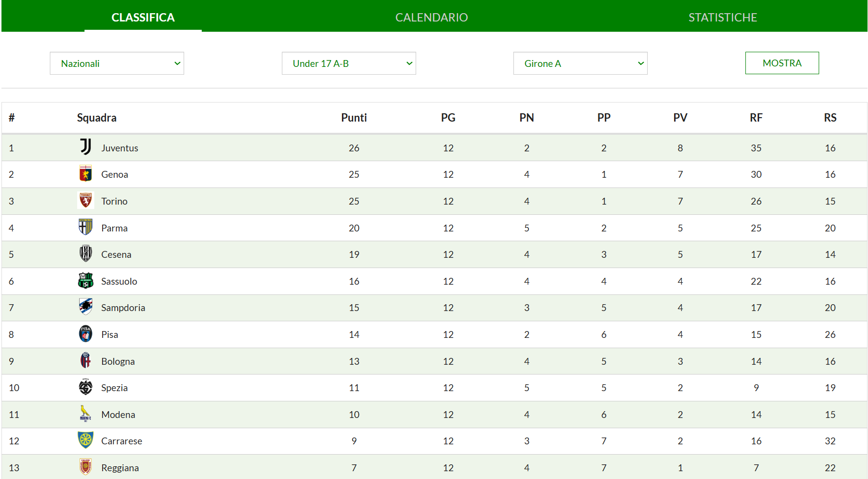This screenshot has height=479, width=868.
Task: Click the Pisa club crest icon
Action: click(85, 334)
